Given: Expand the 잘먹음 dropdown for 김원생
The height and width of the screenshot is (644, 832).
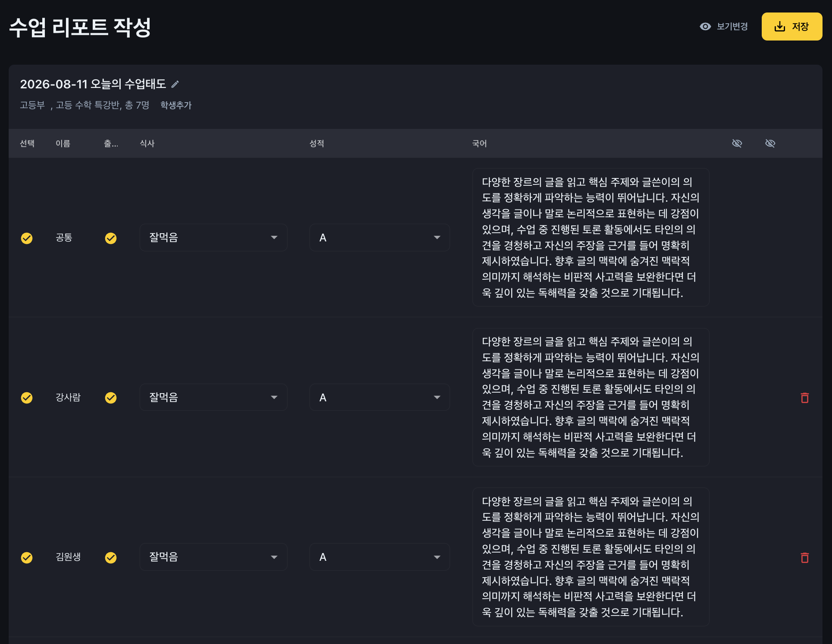Looking at the screenshot, I should [213, 557].
